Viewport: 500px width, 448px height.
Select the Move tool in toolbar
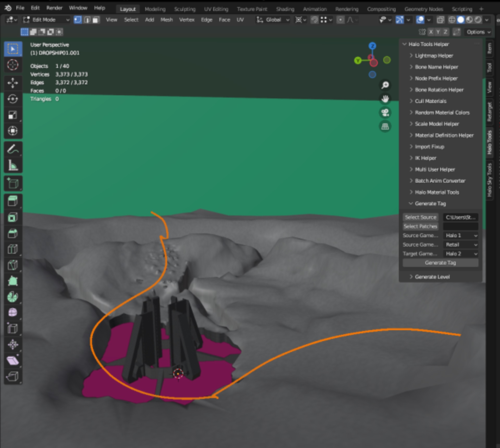pos(13,83)
